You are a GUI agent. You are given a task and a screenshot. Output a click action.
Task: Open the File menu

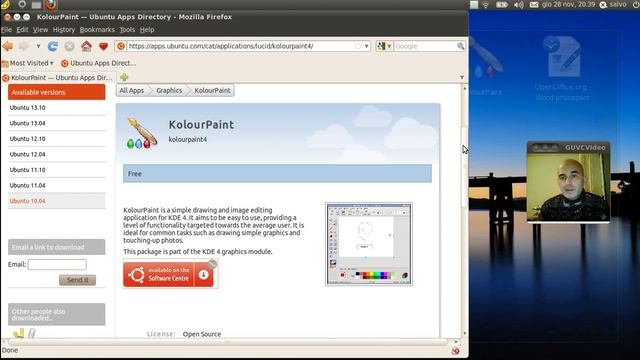click(x=7, y=29)
